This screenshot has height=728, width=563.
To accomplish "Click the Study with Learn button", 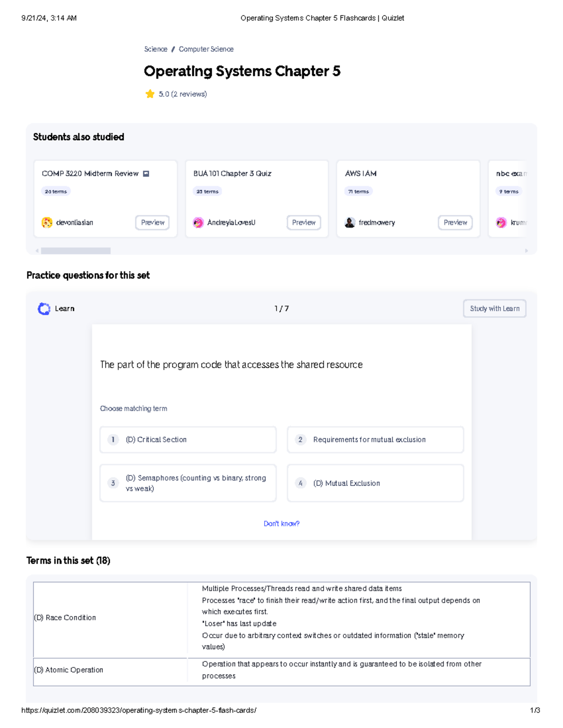I will tap(495, 308).
